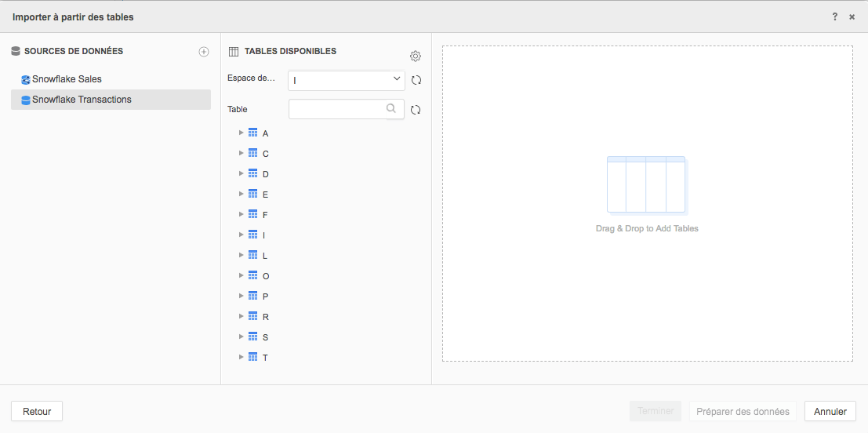The height and width of the screenshot is (433, 868).
Task: Refresh the Espace de noms list
Action: point(416,80)
